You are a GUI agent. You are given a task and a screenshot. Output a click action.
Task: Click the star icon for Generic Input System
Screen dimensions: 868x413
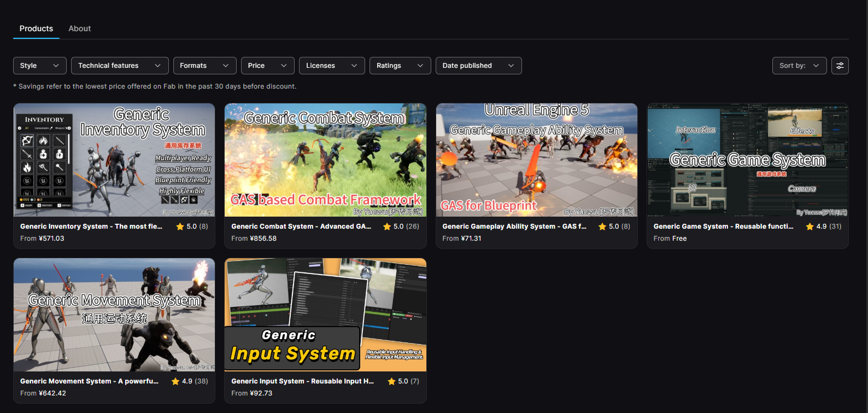391,381
